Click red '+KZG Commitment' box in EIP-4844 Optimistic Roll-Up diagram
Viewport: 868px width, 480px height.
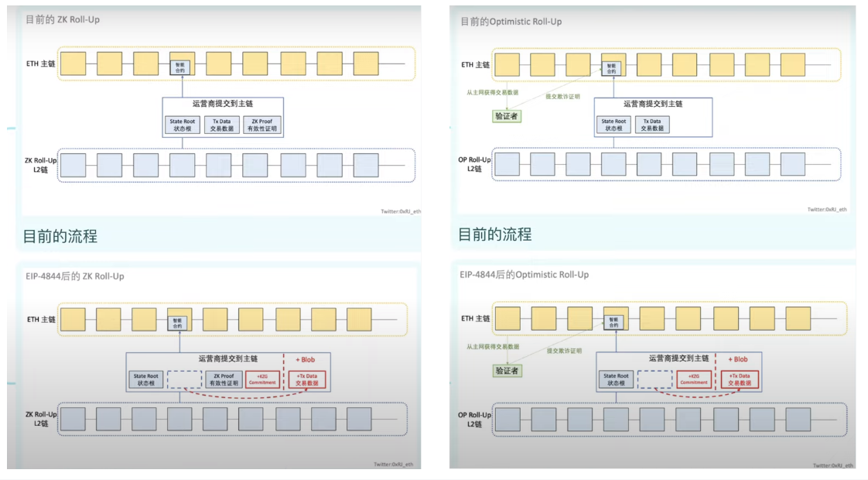tap(694, 379)
